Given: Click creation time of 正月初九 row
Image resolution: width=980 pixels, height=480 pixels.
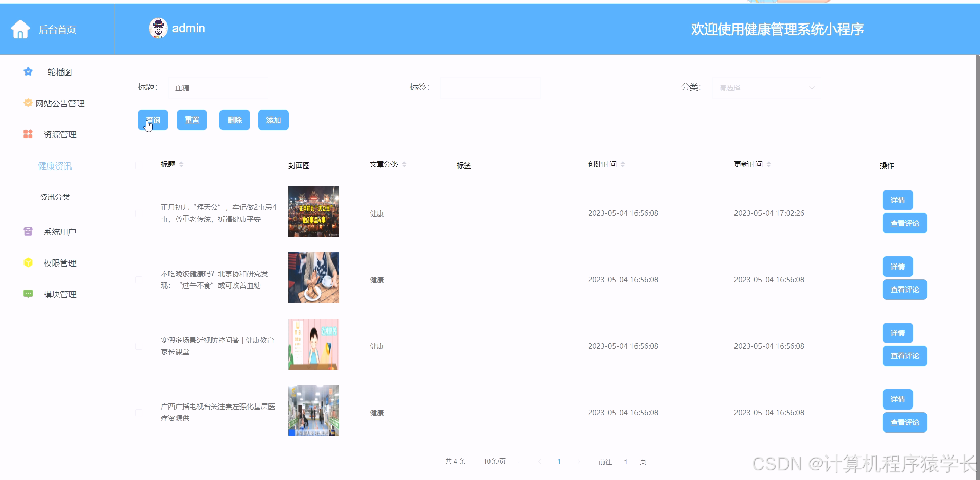Looking at the screenshot, I should point(623,213).
